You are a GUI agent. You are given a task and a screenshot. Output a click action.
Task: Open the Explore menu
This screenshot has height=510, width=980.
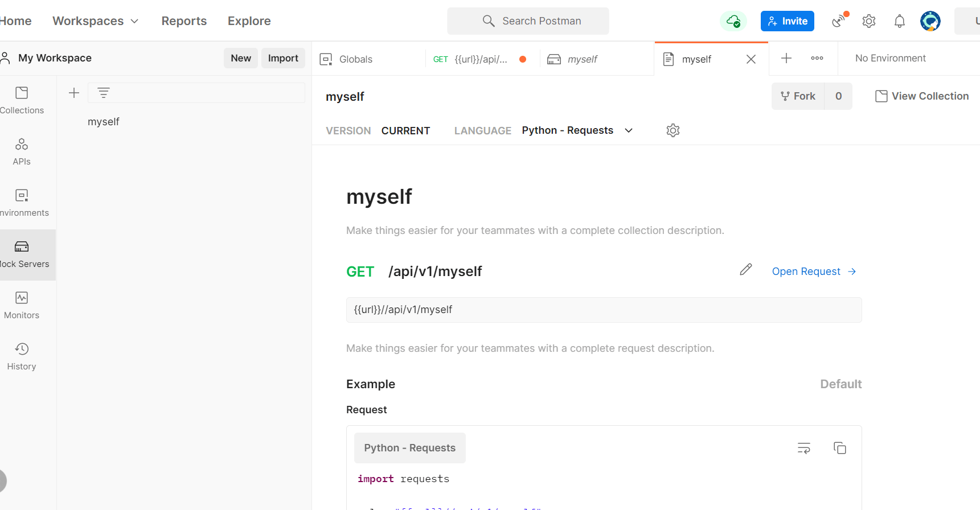point(249,21)
